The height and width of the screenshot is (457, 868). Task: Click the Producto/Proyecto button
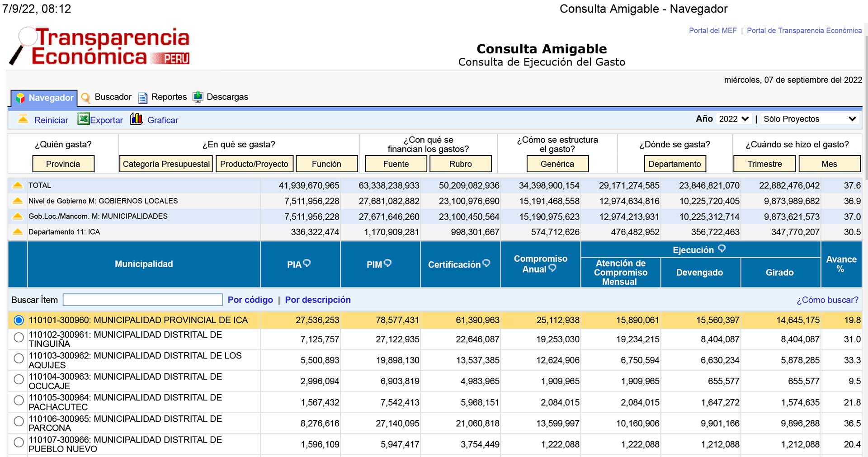click(255, 164)
